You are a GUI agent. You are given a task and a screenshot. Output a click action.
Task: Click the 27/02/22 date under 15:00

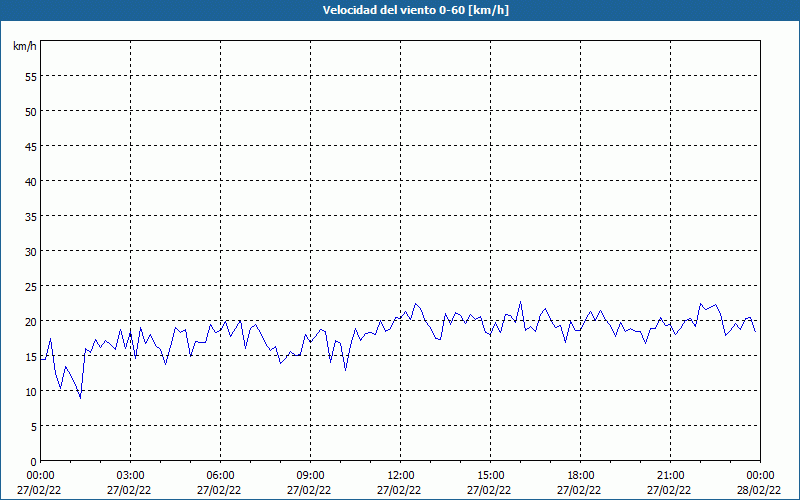click(x=489, y=490)
